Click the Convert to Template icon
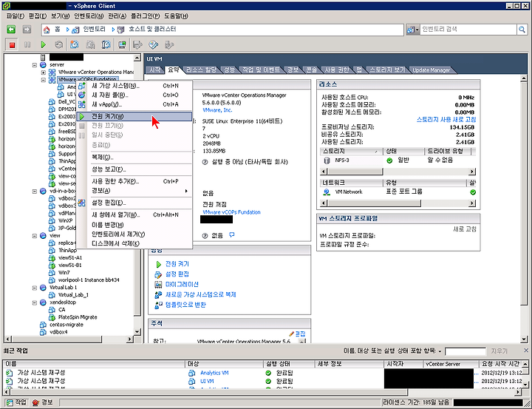This screenshot has height=409, width=532. pos(158,305)
